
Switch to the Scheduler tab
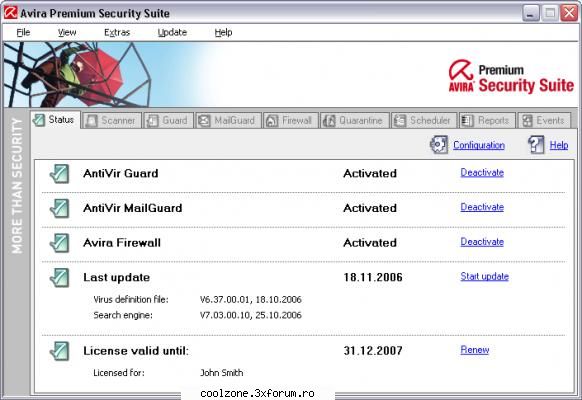(424, 121)
